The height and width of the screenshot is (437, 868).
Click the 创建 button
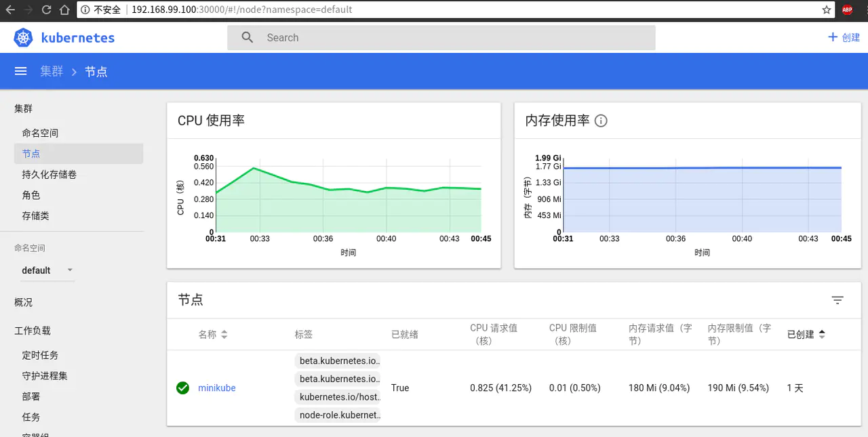point(844,38)
